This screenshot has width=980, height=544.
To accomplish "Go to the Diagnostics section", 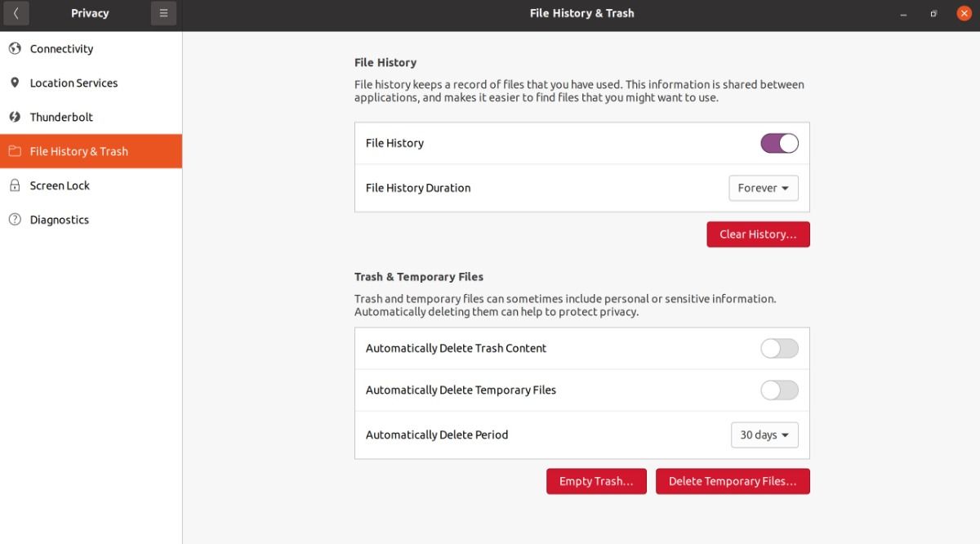I will (x=59, y=220).
